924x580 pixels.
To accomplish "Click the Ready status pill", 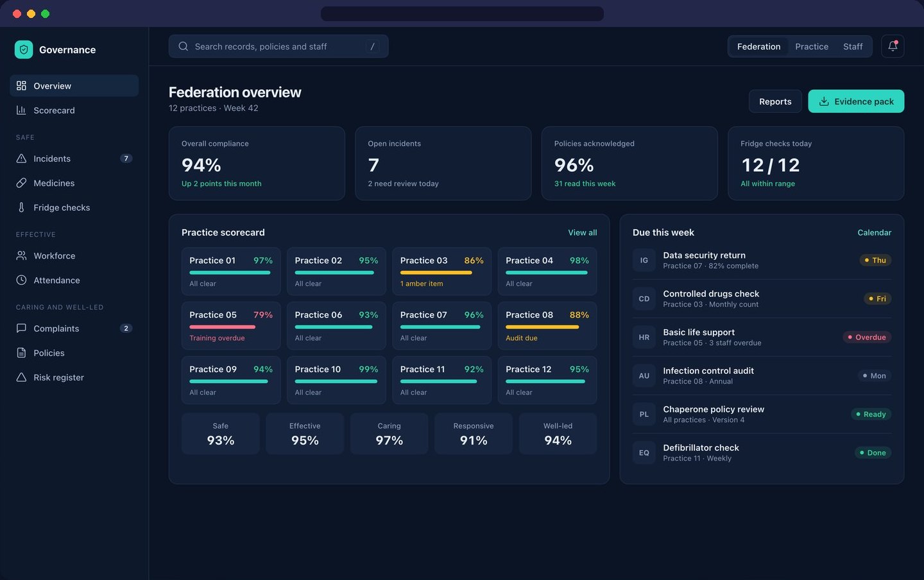I will pos(871,414).
